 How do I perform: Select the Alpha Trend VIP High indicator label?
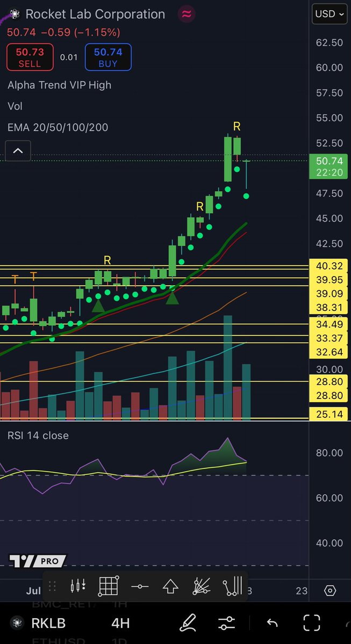(59, 85)
